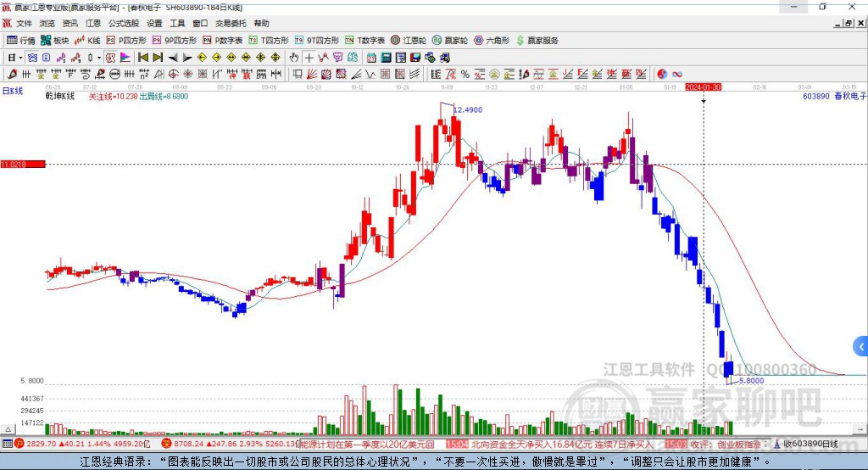Screen dimensions: 868x470
Task: Click the blue infinity symbol icon
Action: [676, 74]
